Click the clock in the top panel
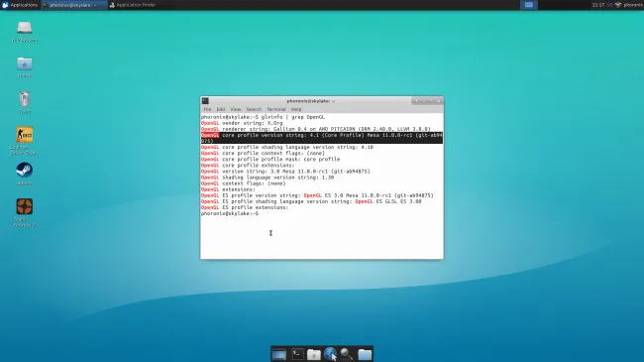The height and width of the screenshot is (362, 644). click(598, 5)
